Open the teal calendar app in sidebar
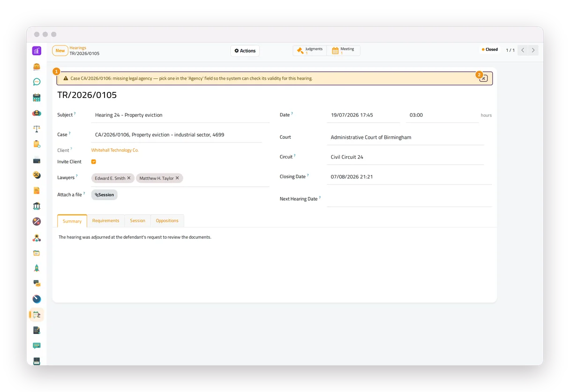This screenshot has width=570, height=392. point(37,98)
